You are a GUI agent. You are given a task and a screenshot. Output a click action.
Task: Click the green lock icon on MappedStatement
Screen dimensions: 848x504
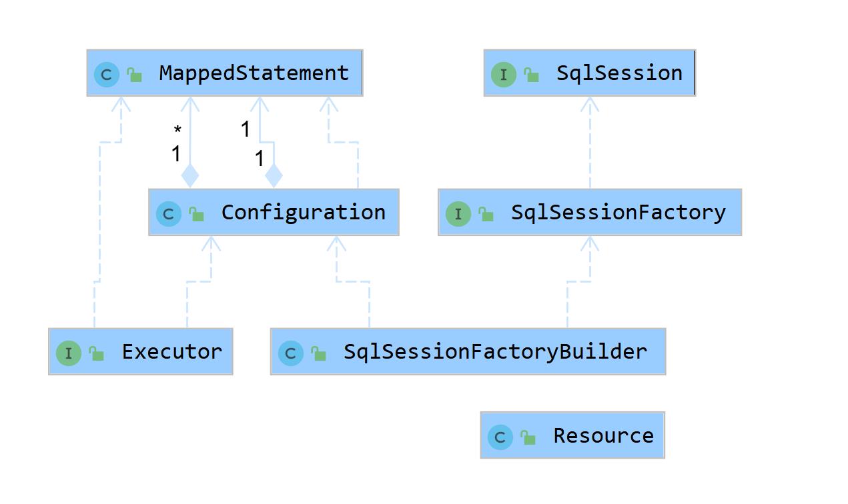click(135, 75)
